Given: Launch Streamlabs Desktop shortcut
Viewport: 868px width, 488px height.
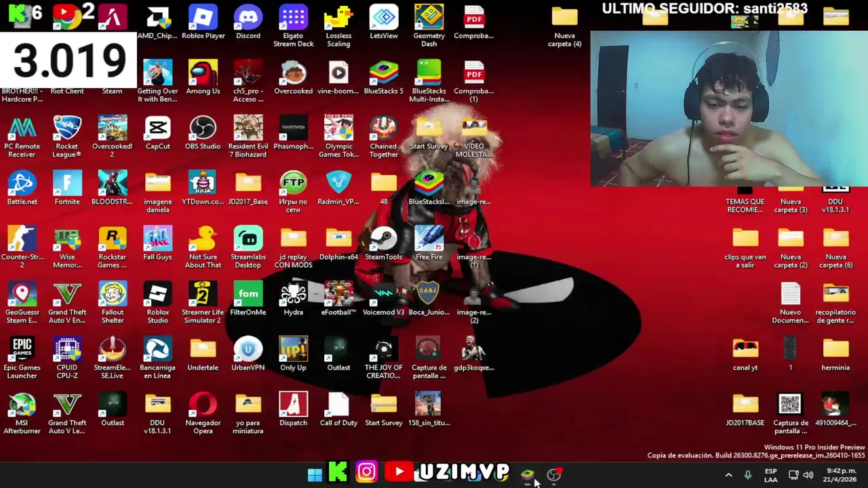Looking at the screenshot, I should point(248,248).
